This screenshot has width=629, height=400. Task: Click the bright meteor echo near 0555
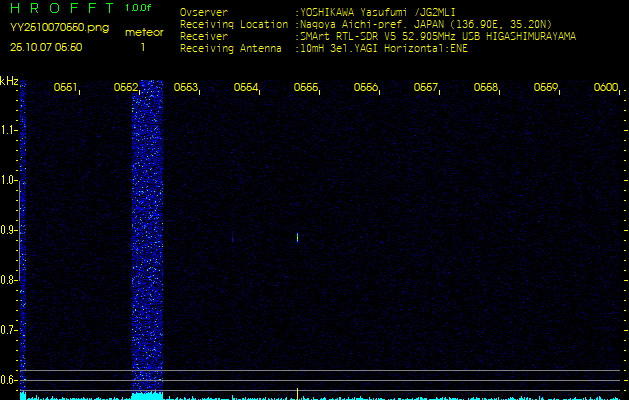[297, 237]
